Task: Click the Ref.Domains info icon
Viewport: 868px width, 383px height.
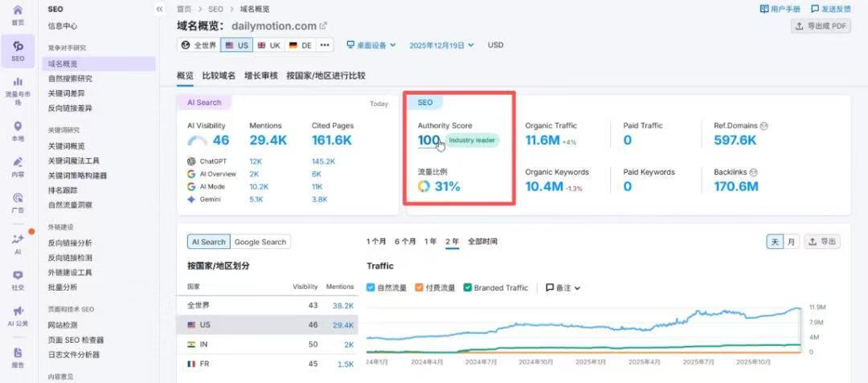Action: point(764,125)
